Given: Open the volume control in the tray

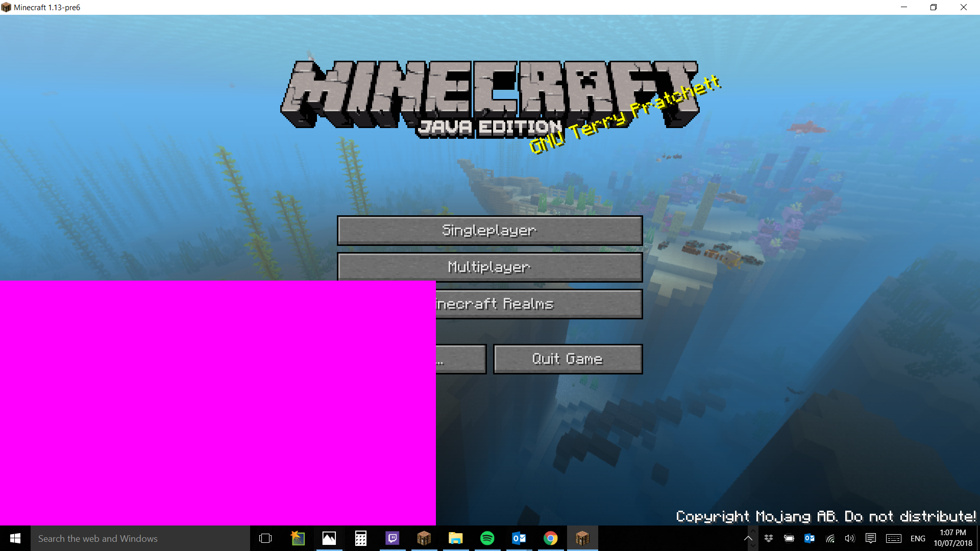Looking at the screenshot, I should (850, 538).
